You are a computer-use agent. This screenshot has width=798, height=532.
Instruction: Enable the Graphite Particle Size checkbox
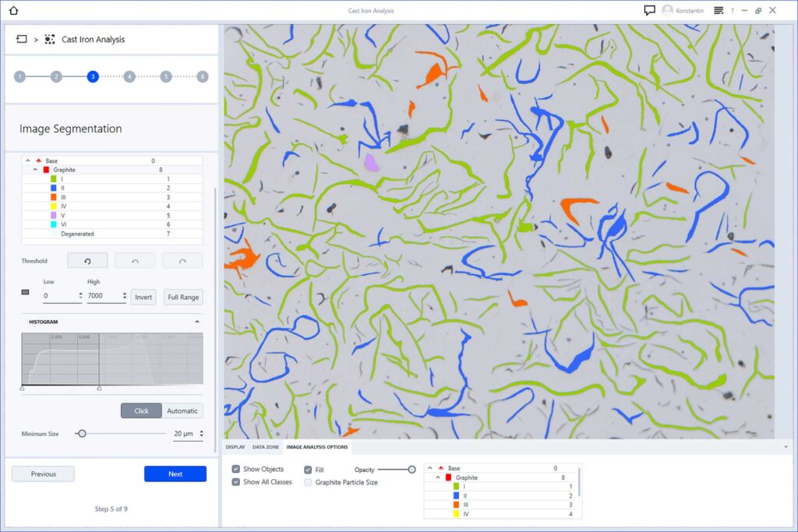pos(309,483)
